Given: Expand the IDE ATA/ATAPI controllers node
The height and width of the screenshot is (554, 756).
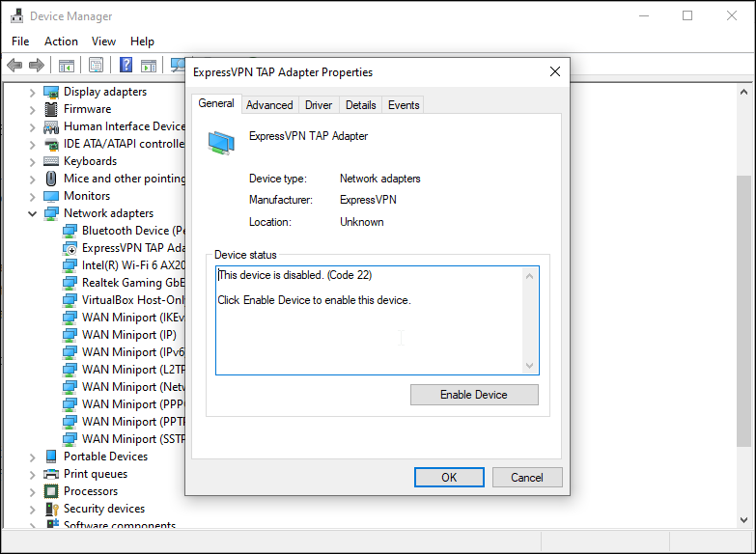Looking at the screenshot, I should 32,144.
